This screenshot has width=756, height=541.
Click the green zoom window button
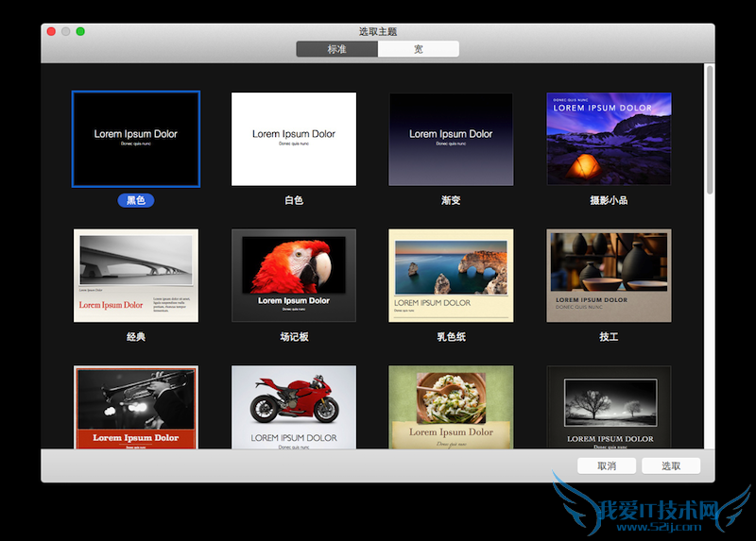point(80,31)
